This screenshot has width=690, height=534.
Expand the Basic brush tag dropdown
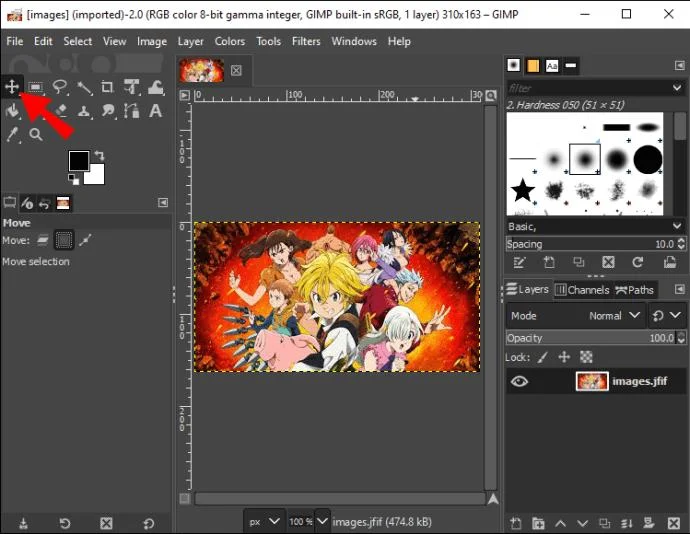(x=677, y=226)
